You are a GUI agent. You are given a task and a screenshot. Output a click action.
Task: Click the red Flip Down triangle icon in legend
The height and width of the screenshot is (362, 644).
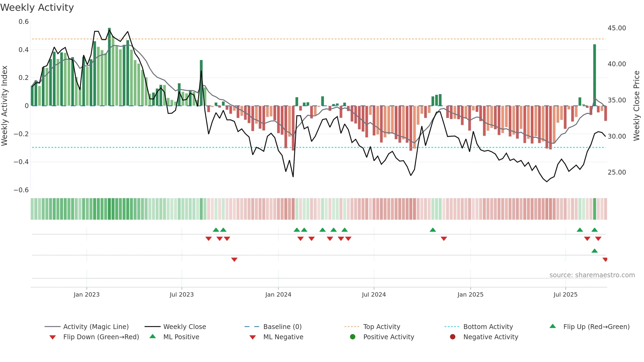pyautogui.click(x=53, y=337)
